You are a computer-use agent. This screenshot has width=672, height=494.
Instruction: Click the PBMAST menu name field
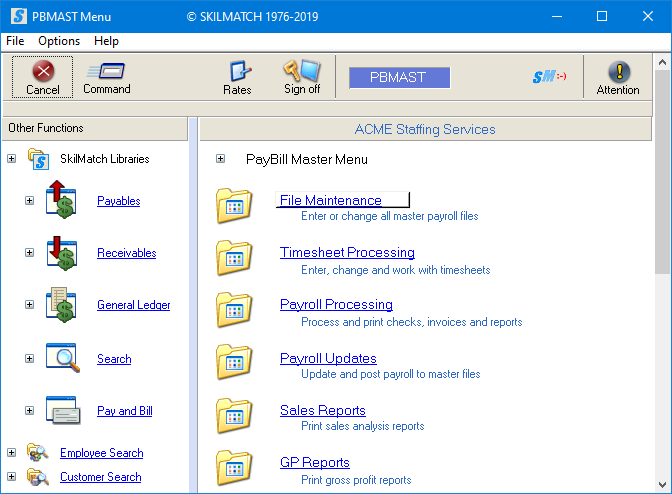[399, 77]
